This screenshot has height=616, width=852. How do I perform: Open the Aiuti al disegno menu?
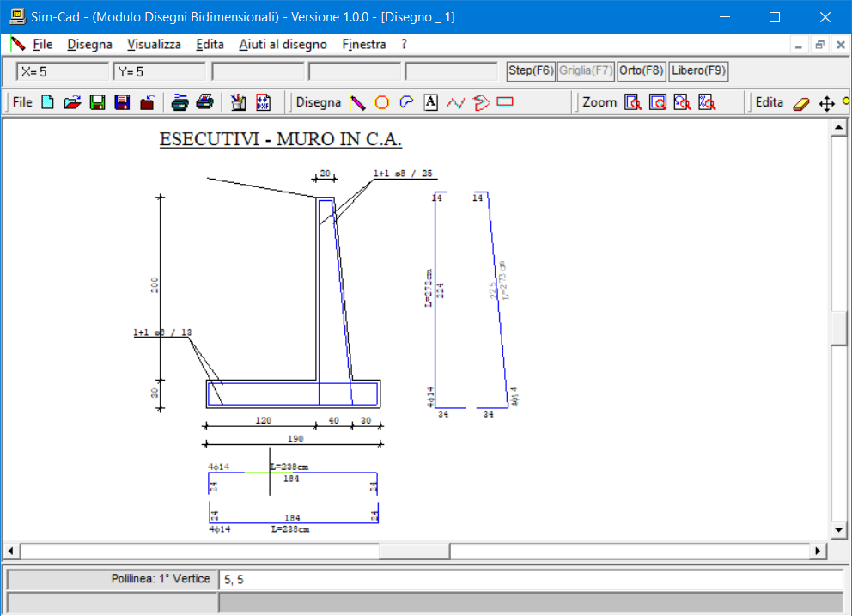point(283,44)
